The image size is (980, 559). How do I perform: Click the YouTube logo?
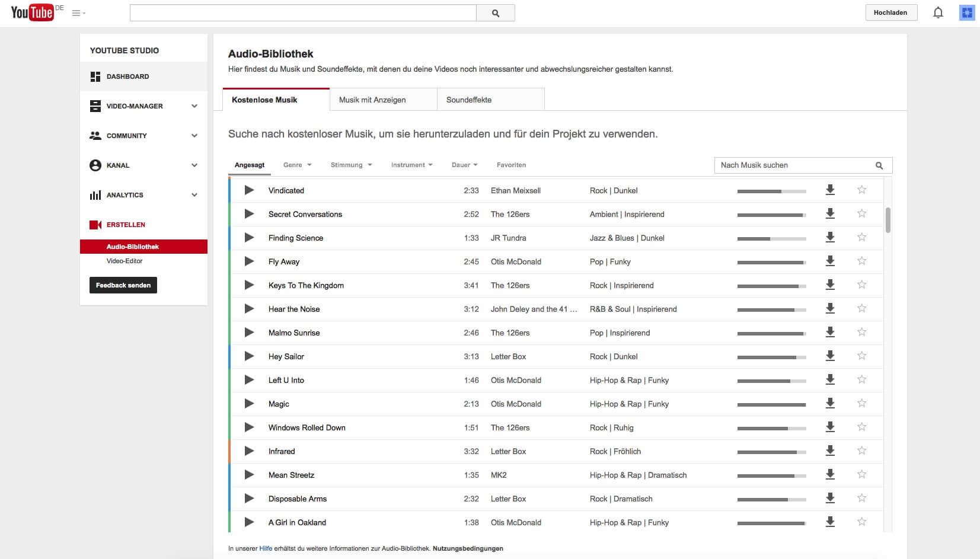32,12
